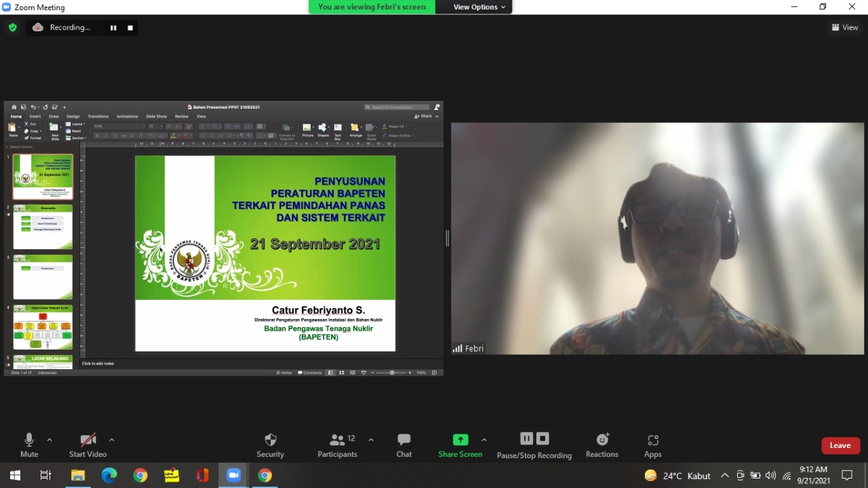This screenshot has height=488, width=868.
Task: Click the shared PowerPoint Home tab
Action: pos(16,117)
